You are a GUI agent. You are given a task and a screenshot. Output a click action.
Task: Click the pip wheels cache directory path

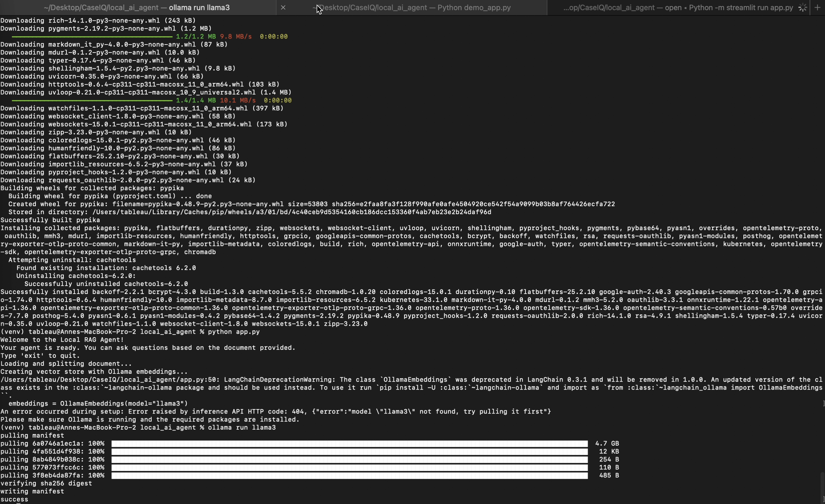coord(291,212)
